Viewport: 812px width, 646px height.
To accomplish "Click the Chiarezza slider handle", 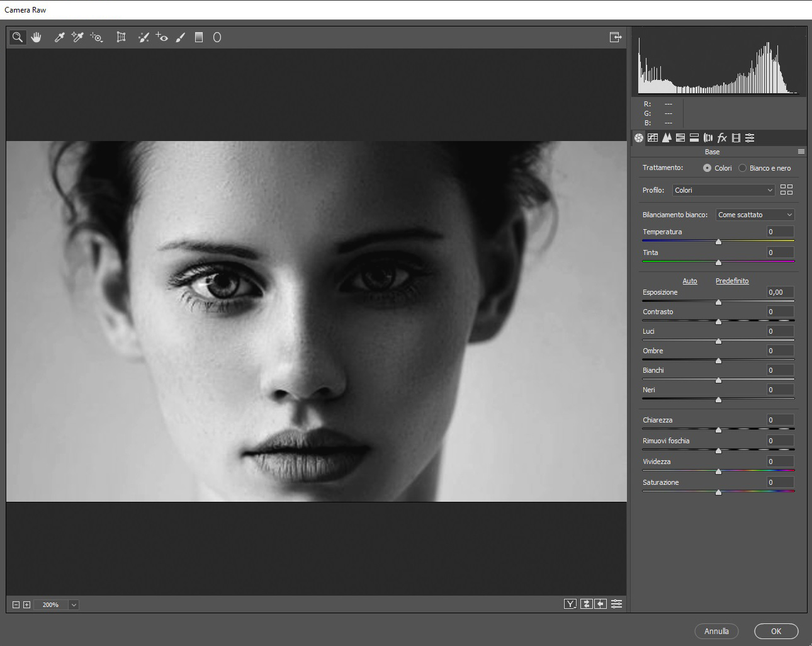I will pos(718,430).
